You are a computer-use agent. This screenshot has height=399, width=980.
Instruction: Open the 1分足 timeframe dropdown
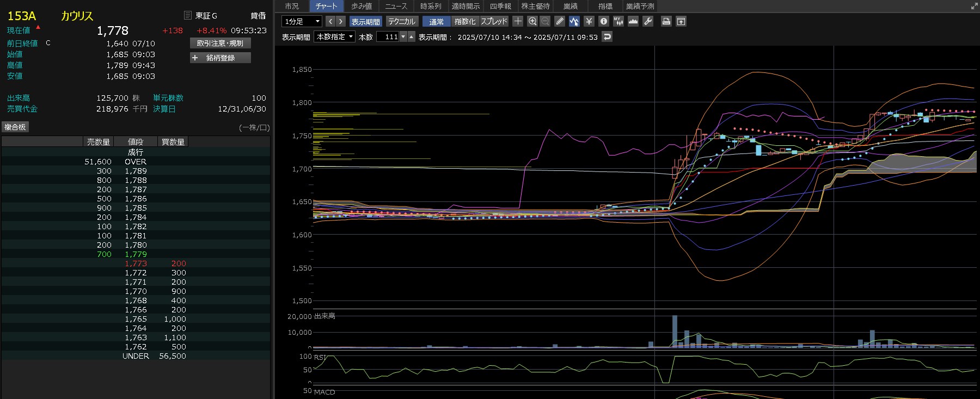click(x=302, y=21)
